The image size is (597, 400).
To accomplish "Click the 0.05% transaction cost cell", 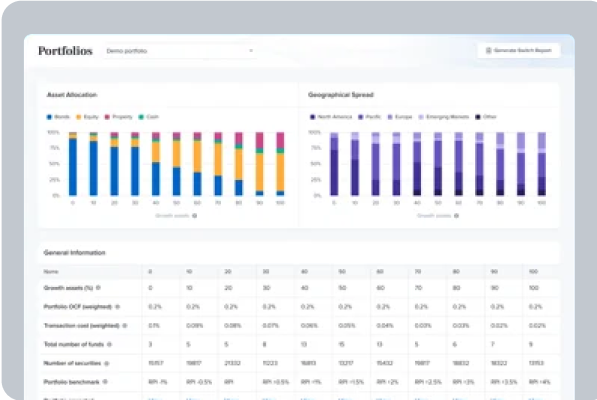I will [347, 326].
